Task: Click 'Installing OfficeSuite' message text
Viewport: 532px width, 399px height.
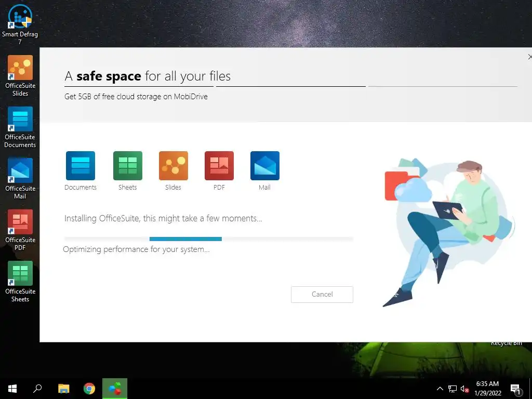Action: [x=163, y=218]
